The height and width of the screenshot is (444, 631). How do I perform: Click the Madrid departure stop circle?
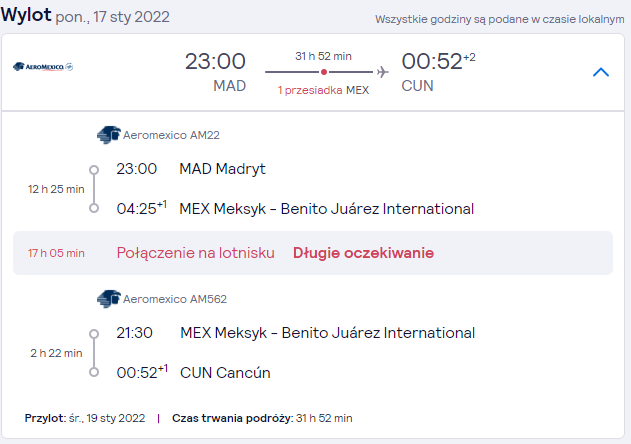[x=94, y=169]
